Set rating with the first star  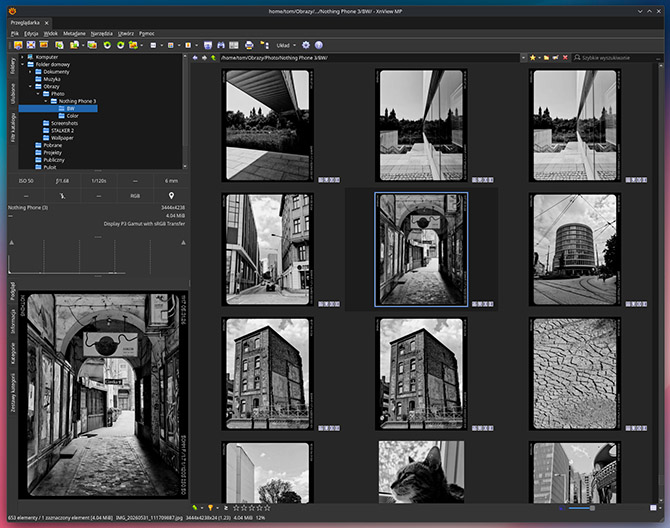(x=235, y=507)
